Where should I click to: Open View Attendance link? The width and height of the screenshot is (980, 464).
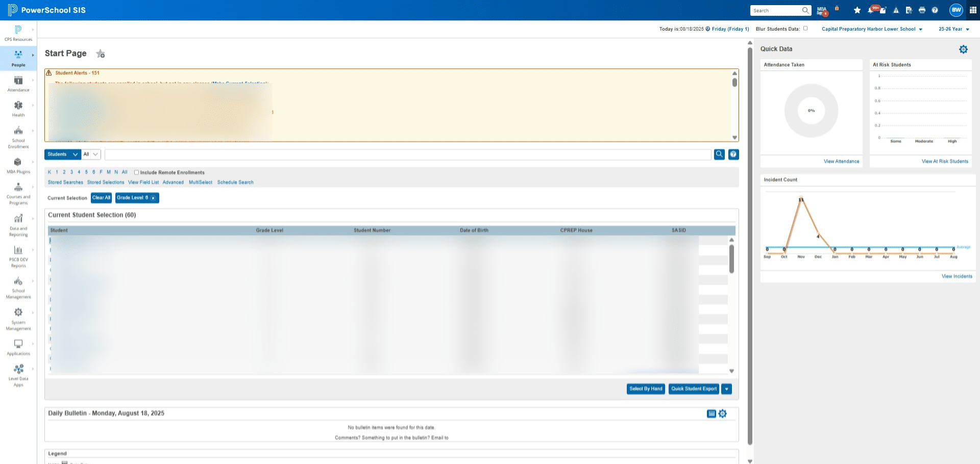841,162
